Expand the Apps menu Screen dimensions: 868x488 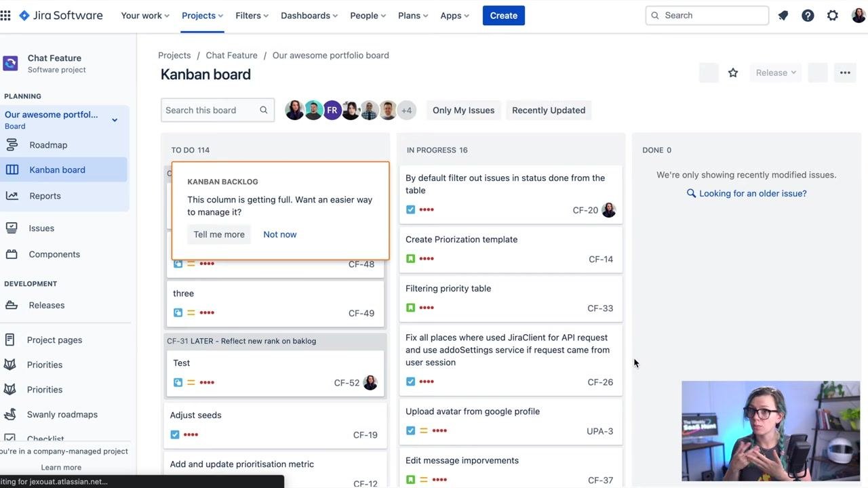(455, 15)
